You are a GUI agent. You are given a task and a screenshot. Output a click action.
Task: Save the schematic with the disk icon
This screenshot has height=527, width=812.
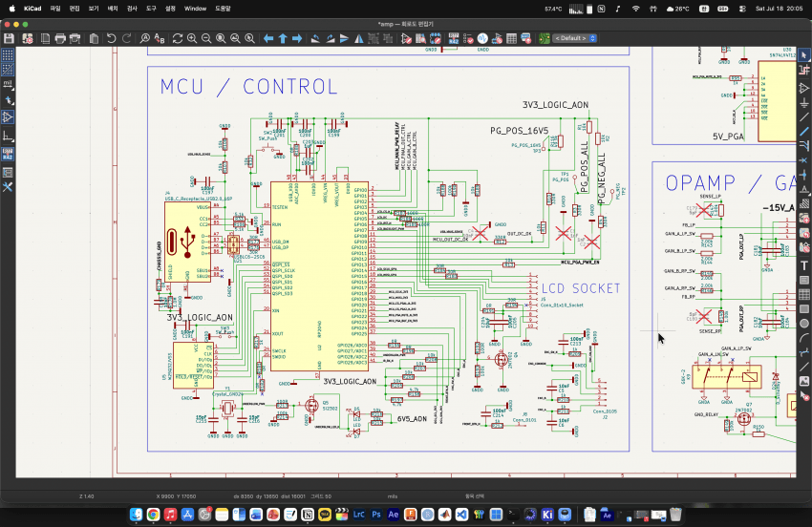pyautogui.click(x=9, y=38)
